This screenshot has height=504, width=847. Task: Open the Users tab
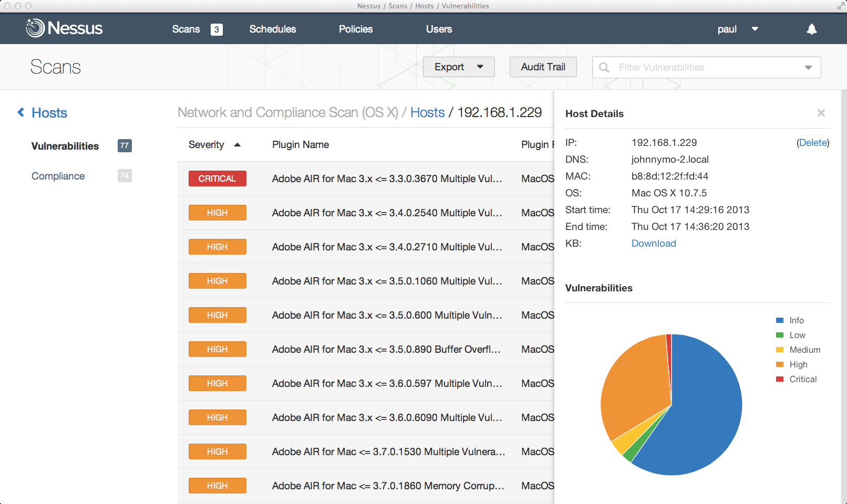pyautogui.click(x=439, y=29)
